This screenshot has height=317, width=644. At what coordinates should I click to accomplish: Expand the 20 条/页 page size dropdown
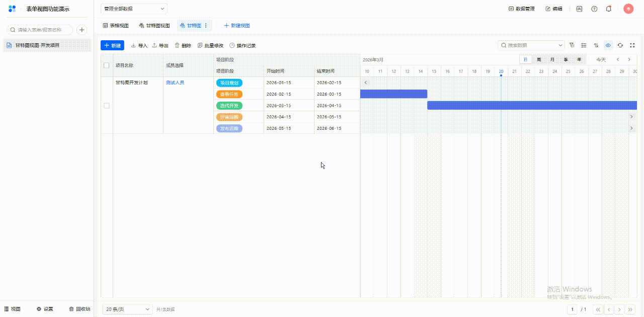point(127,309)
